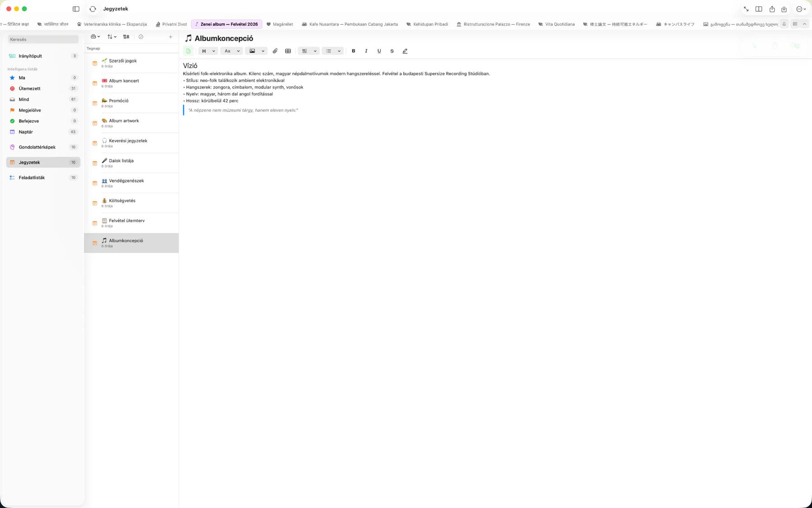Open the Szerzői jogok note
This screenshot has width=812, height=508.
pos(131,63)
